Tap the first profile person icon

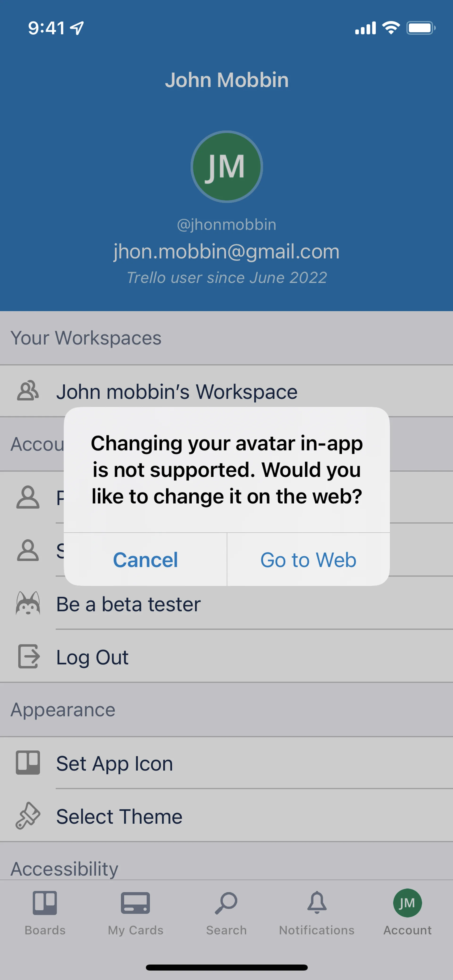(28, 497)
